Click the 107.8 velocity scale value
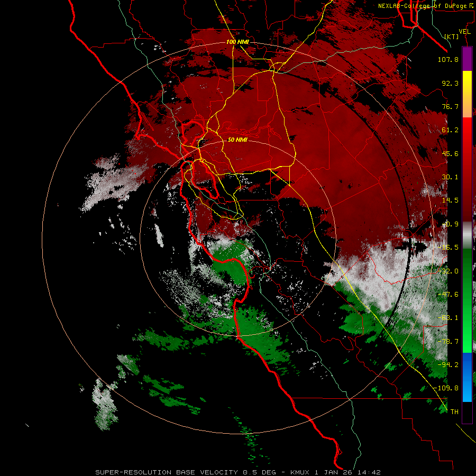 click(448, 59)
